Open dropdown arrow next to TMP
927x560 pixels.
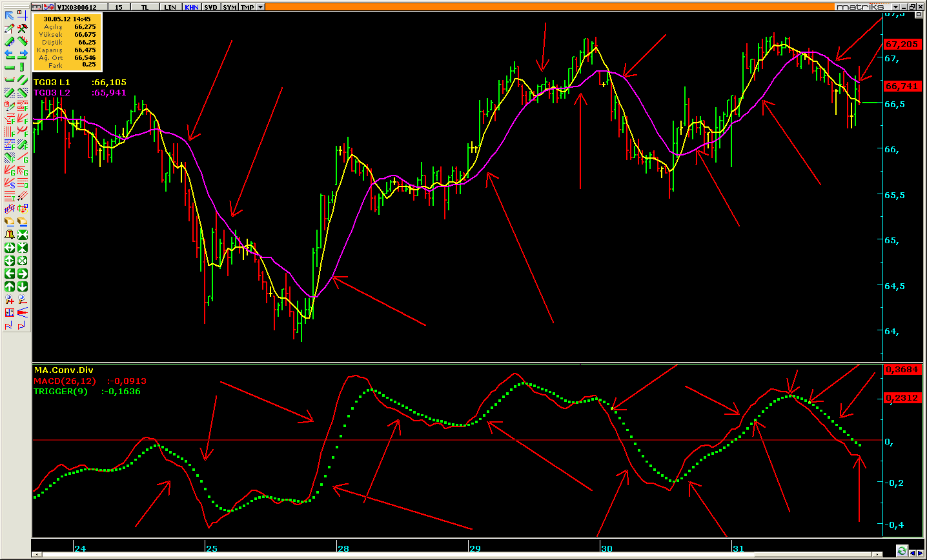(x=260, y=7)
